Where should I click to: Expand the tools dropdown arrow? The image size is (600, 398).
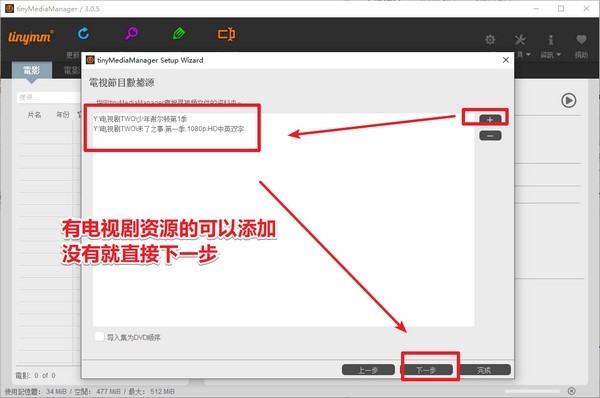(528, 55)
